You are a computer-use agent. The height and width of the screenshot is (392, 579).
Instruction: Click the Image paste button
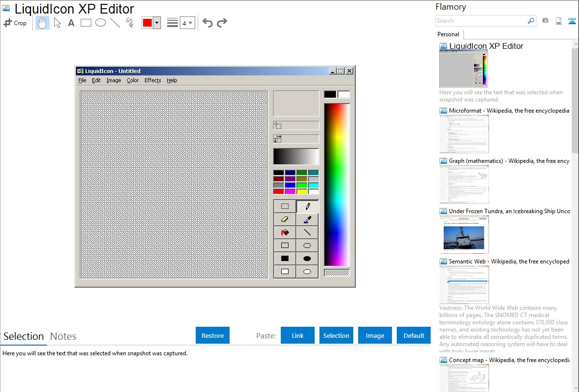pyautogui.click(x=375, y=335)
